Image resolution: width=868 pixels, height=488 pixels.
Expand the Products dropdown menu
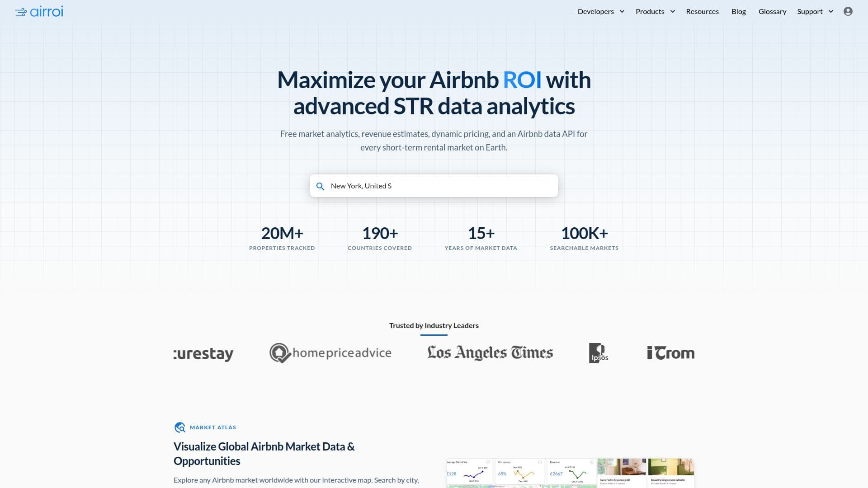pos(655,11)
